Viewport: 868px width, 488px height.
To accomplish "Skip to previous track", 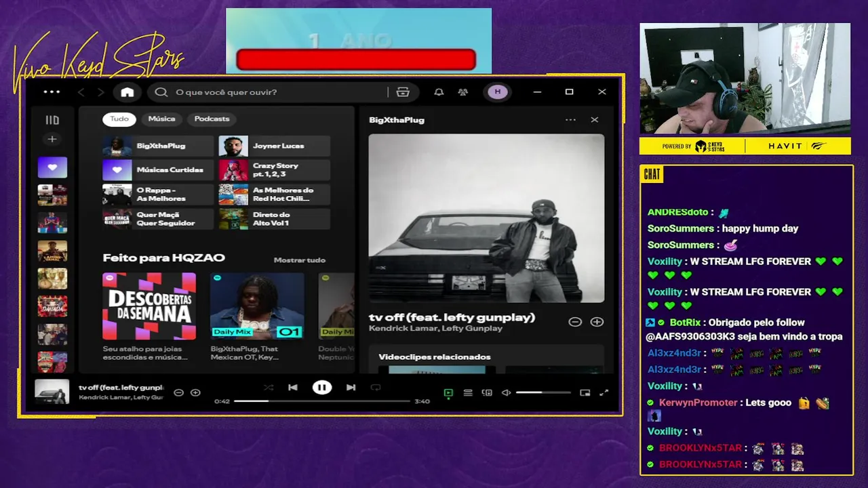I will click(293, 388).
